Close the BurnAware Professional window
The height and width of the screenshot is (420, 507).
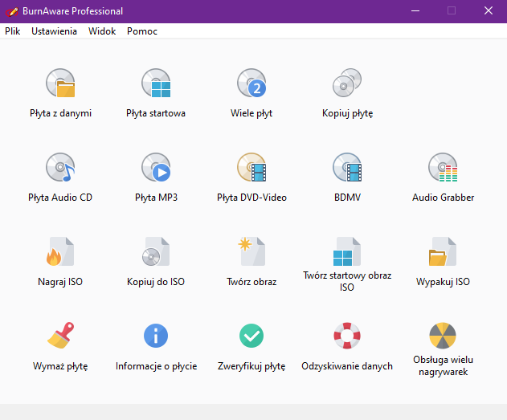coord(489,11)
